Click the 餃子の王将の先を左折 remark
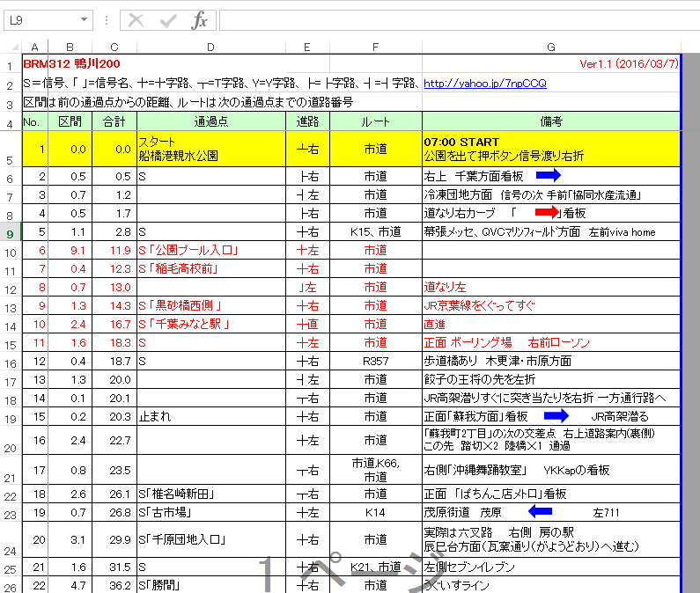 click(x=551, y=380)
